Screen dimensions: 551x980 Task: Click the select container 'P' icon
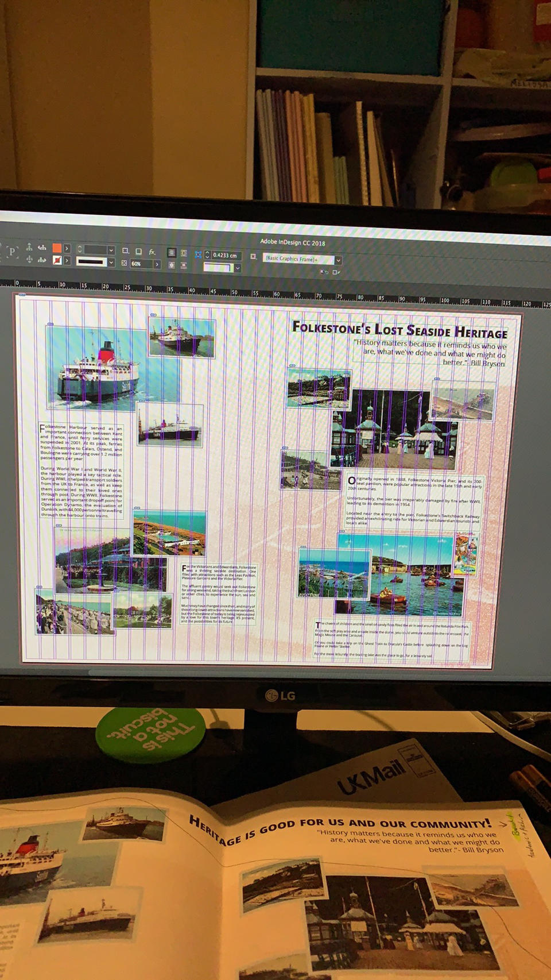13,251
